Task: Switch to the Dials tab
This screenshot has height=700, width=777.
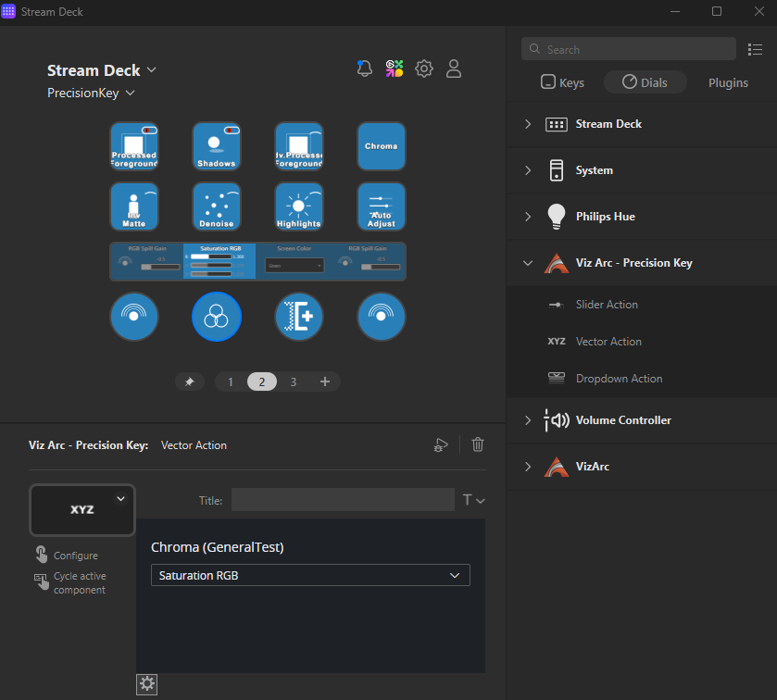Action: (x=645, y=82)
